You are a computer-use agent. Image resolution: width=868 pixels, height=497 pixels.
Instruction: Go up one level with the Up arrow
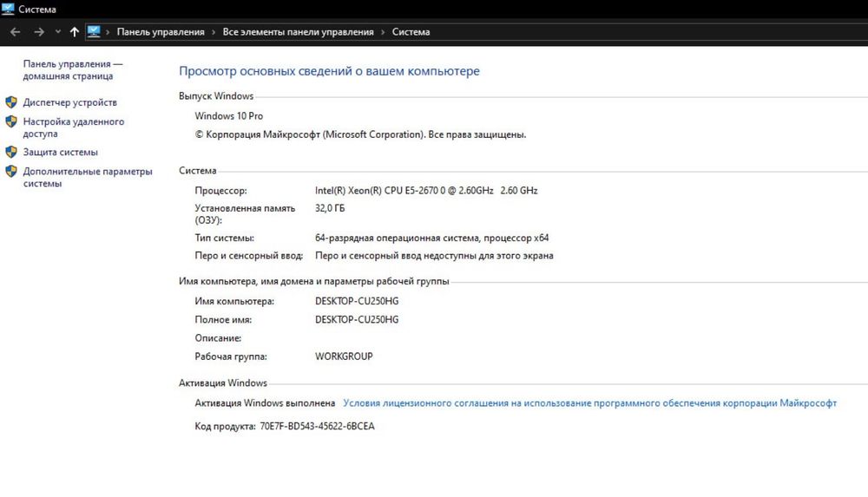click(74, 32)
